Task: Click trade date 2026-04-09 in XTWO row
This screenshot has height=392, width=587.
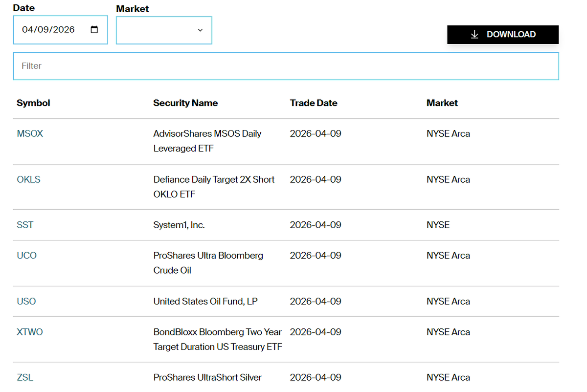Action: pos(316,332)
